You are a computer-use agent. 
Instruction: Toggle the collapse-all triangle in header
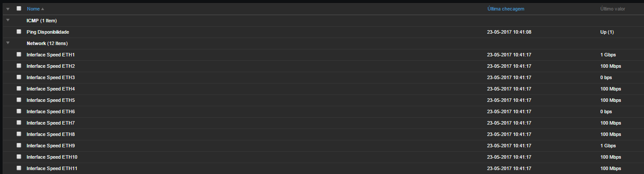click(8, 9)
